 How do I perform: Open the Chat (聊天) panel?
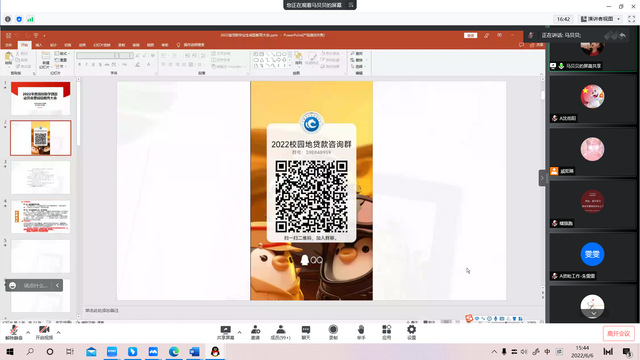[306, 332]
